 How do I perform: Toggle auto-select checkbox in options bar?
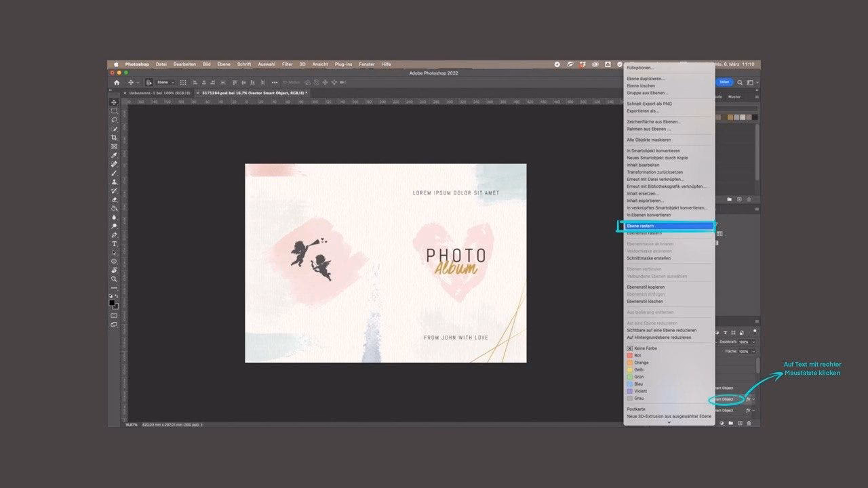click(x=149, y=82)
